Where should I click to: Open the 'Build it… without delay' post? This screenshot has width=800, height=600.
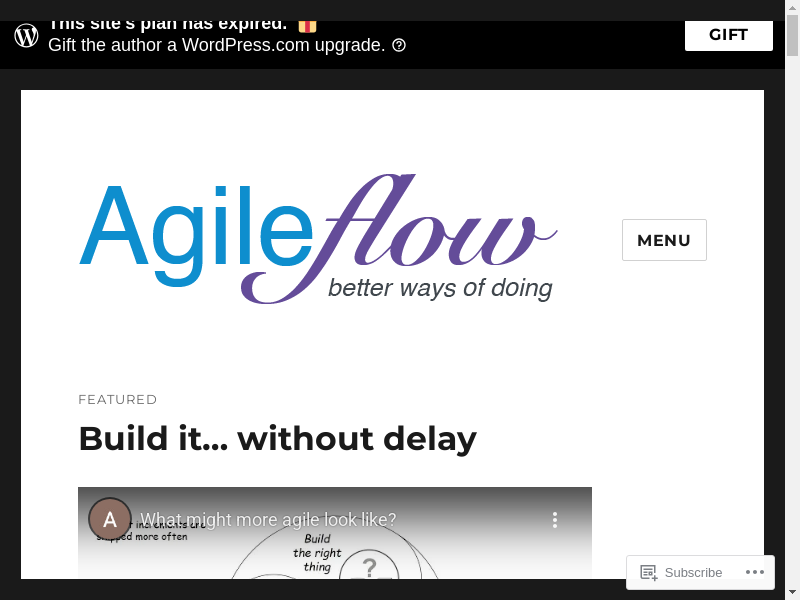tap(277, 438)
